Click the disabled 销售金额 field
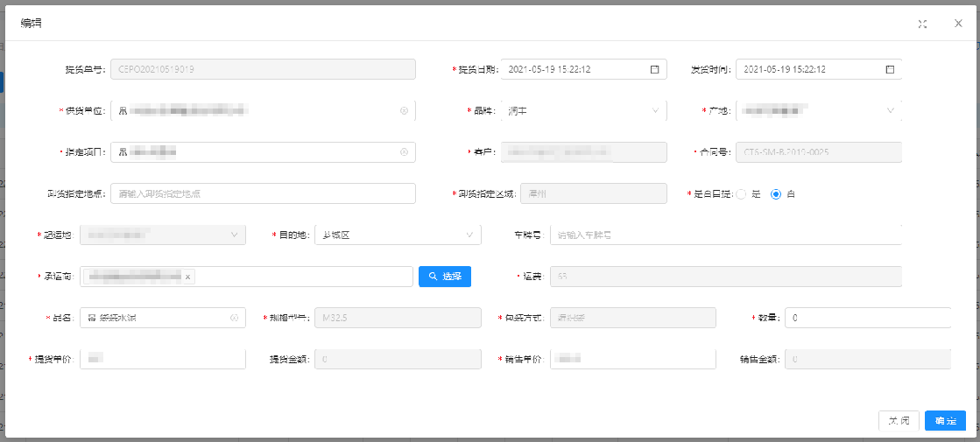The image size is (980, 442). click(868, 359)
